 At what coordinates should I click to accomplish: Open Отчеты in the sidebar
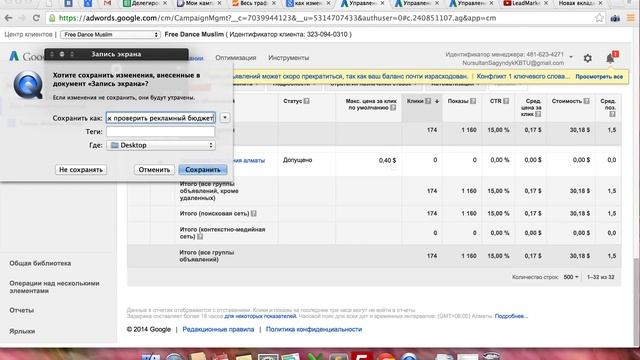(22, 310)
